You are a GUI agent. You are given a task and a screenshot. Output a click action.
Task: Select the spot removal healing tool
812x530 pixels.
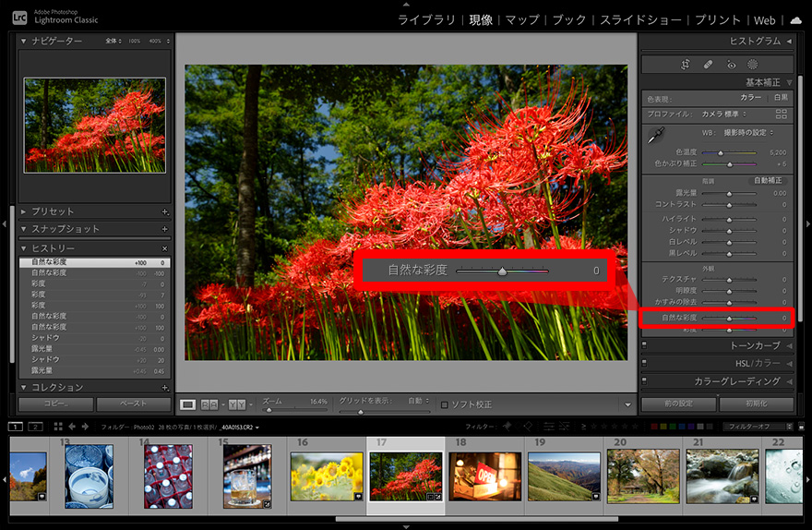click(708, 65)
